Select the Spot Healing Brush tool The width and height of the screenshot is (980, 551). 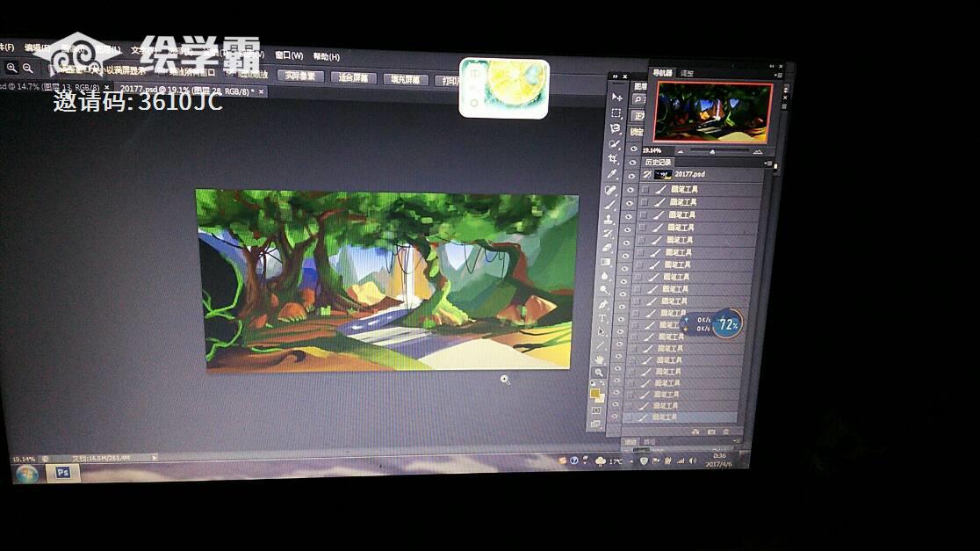pyautogui.click(x=610, y=190)
